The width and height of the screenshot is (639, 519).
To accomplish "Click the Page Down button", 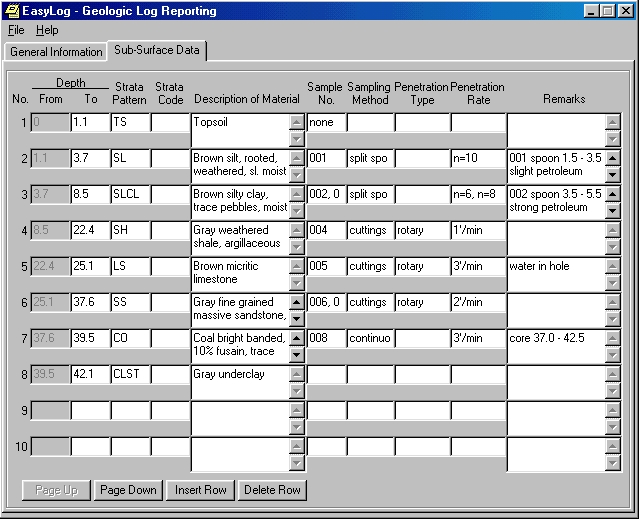I will pyautogui.click(x=128, y=490).
